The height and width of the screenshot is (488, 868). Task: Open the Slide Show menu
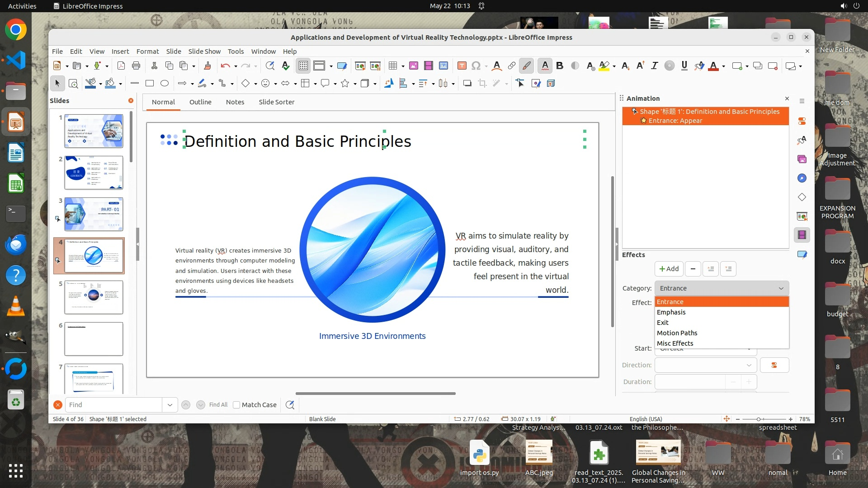click(x=204, y=52)
